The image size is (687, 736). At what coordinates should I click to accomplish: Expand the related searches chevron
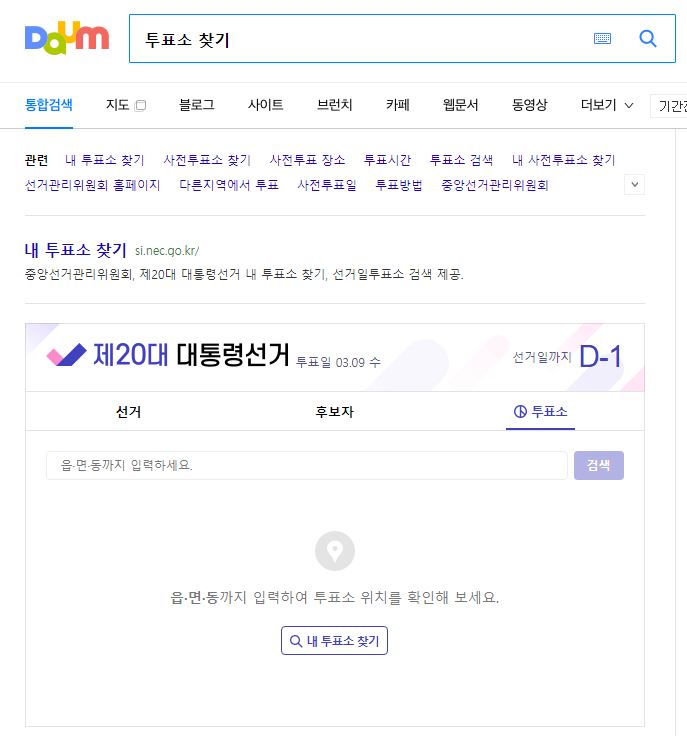[634, 184]
